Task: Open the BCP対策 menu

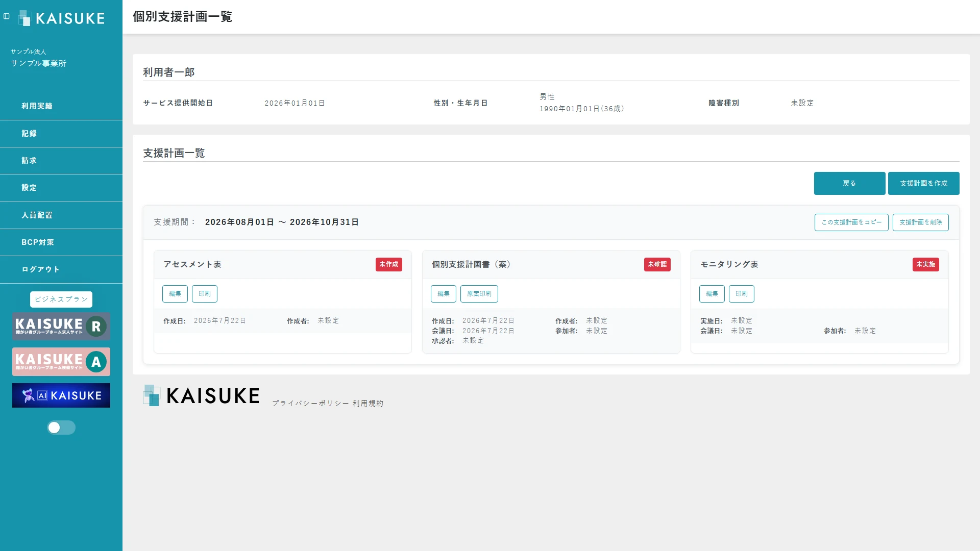Action: [x=61, y=242]
